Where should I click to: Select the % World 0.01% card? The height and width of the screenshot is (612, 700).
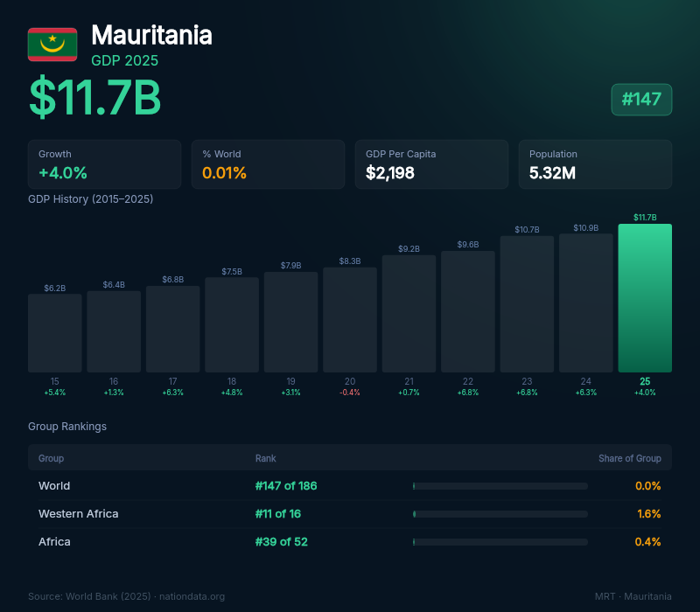[x=268, y=164]
